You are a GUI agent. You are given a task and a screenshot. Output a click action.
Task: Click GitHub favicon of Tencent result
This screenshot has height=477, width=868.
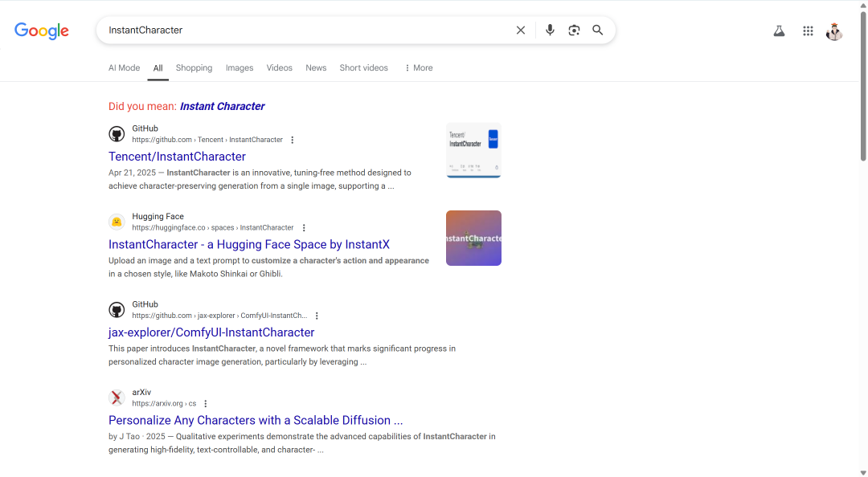point(117,134)
